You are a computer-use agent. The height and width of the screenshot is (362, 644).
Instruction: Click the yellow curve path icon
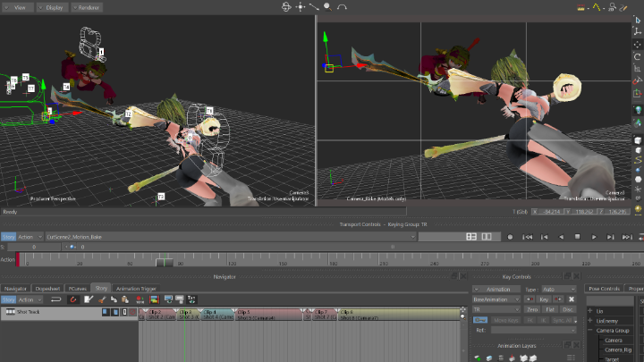tap(638, 160)
